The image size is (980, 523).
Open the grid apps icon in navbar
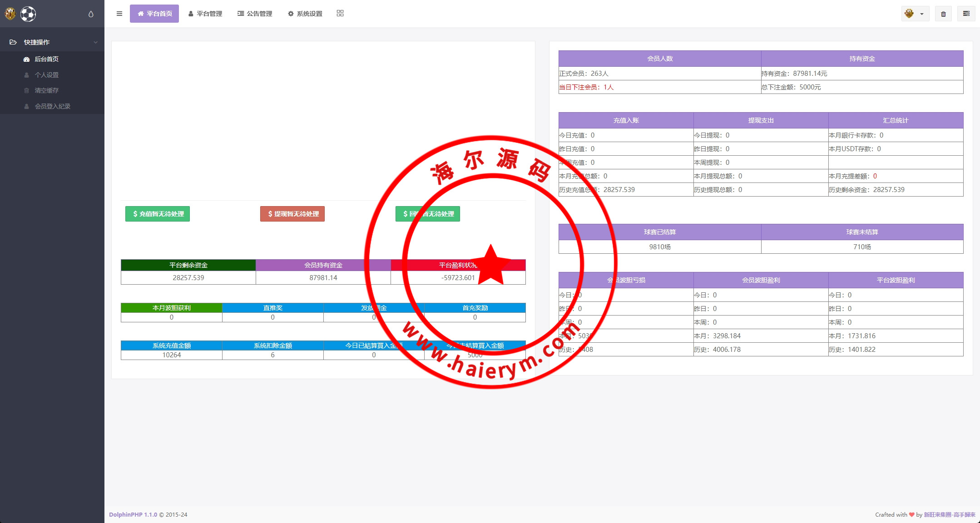(x=340, y=14)
